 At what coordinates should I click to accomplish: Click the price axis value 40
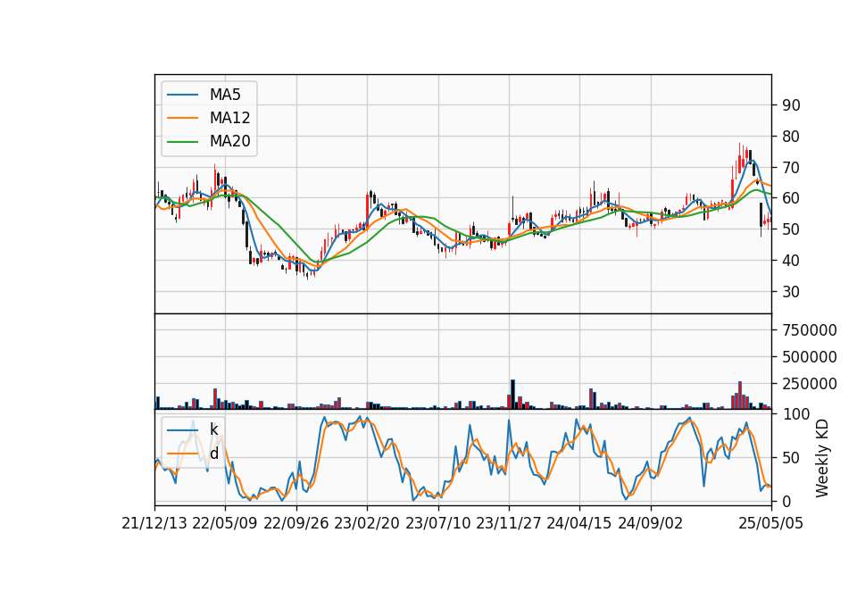(x=791, y=261)
